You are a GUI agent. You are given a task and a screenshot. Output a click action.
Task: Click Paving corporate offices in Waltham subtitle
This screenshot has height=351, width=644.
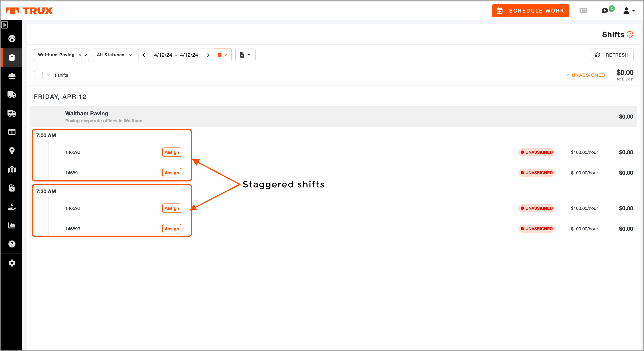[x=104, y=121]
